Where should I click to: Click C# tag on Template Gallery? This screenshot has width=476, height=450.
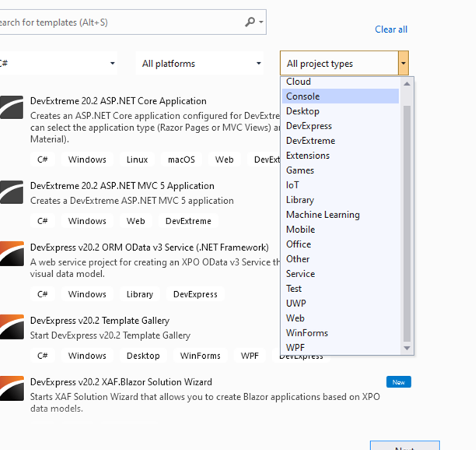tap(43, 356)
